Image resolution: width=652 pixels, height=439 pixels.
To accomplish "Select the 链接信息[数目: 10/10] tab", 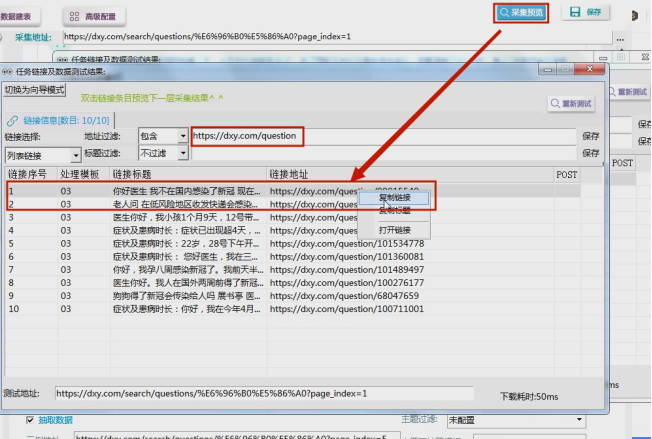I will tap(60, 121).
